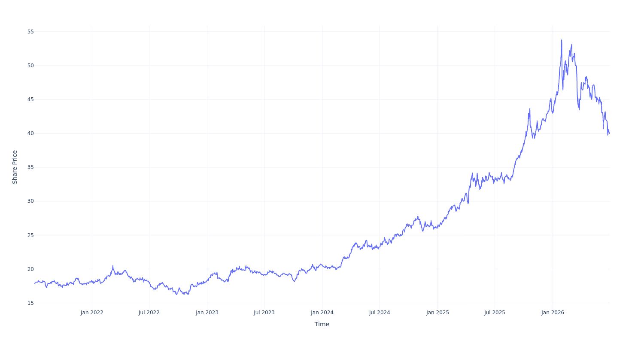Select the 50 y-axis tick label
This screenshot has width=644, height=343.
[x=30, y=66]
